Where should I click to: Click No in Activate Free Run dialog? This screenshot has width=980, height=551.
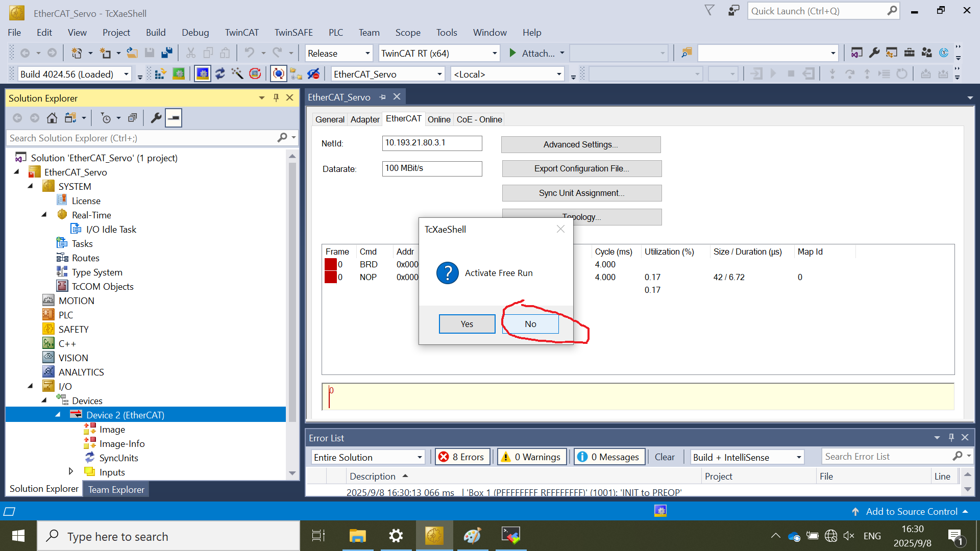tap(530, 324)
